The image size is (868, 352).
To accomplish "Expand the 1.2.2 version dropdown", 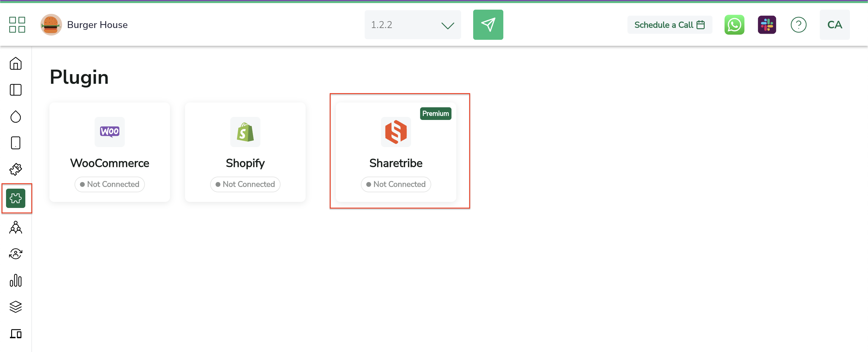I will point(412,25).
